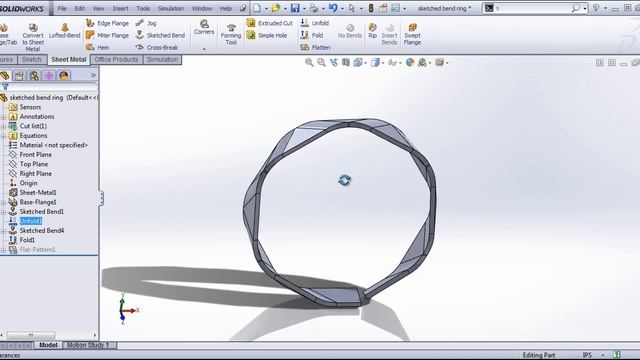Select the Sketched Bend tool
Image resolution: width=640 pixels, height=360 pixels.
point(160,36)
